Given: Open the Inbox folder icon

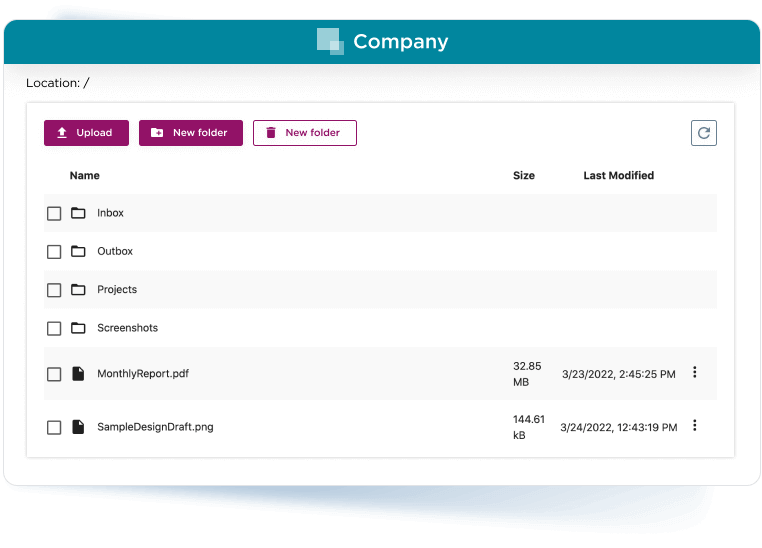Looking at the screenshot, I should 78,213.
